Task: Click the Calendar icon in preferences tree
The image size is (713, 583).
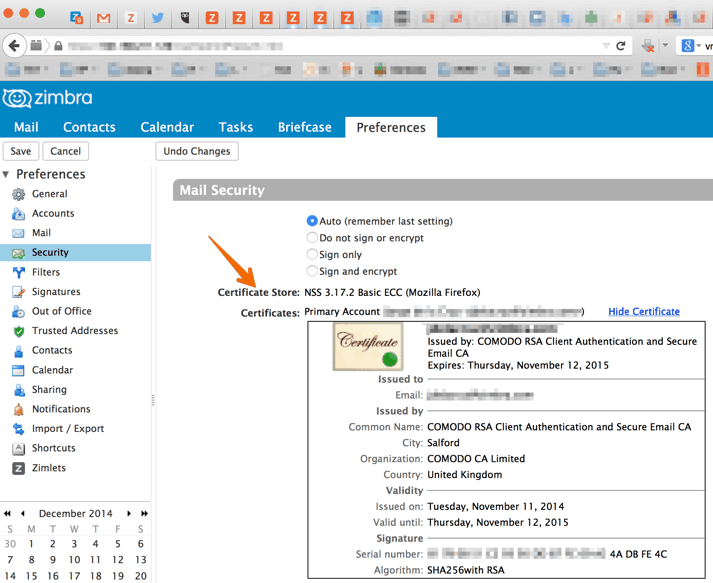Action: click(x=18, y=370)
